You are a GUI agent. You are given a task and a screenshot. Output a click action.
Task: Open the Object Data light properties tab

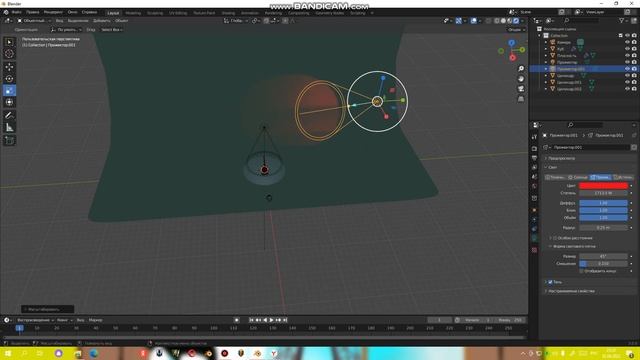point(534,239)
